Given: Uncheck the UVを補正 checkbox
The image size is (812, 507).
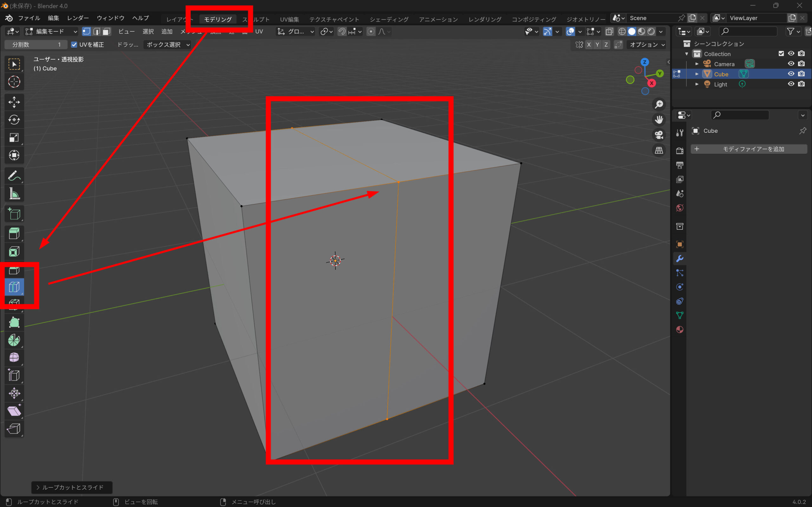Looking at the screenshot, I should tap(74, 45).
